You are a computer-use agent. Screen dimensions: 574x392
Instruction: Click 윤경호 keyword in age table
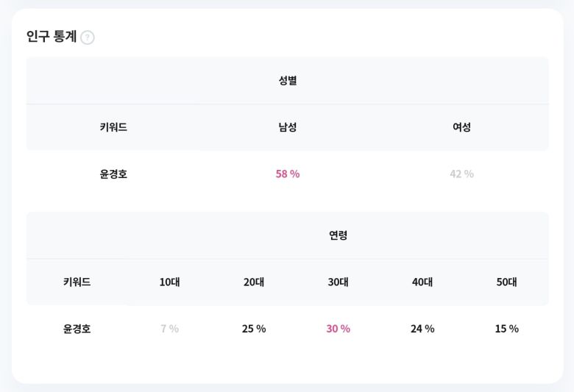77,329
